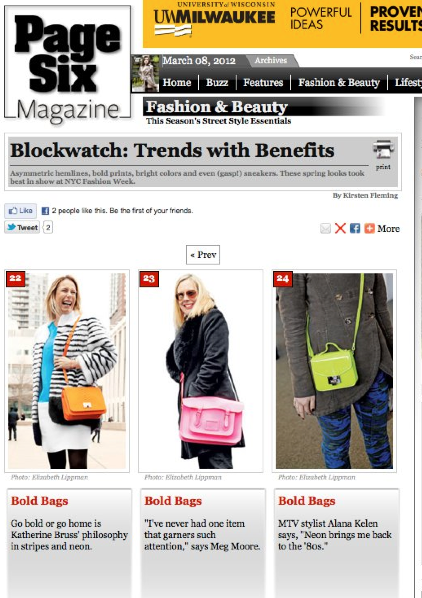Screen dimensions: 422x598
Task: Select Buzz in the navigation bar
Action: click(217, 82)
